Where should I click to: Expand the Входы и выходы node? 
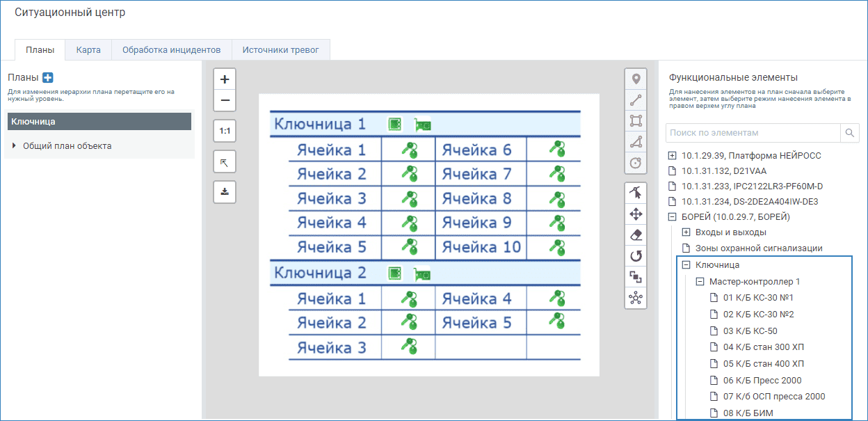pos(686,232)
